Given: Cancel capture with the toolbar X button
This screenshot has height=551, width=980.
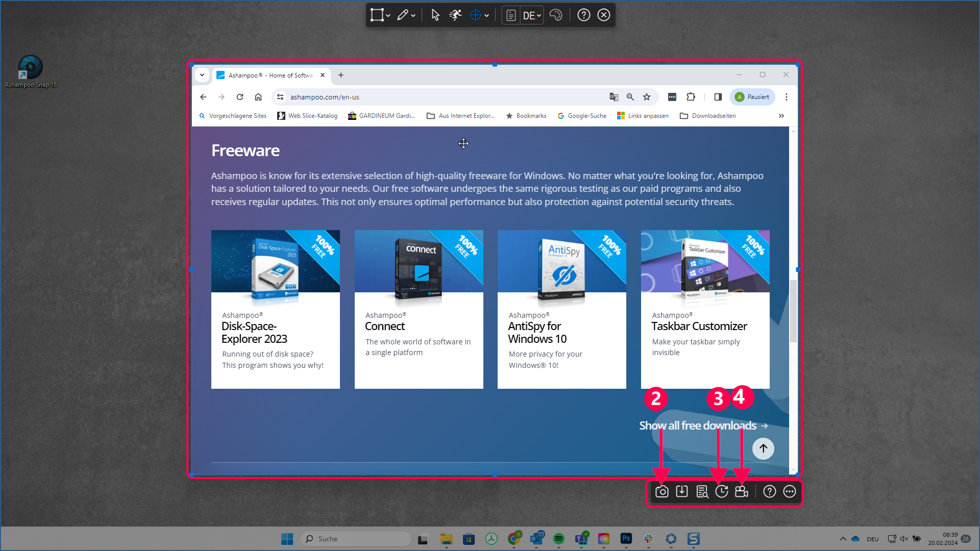Looking at the screenshot, I should (x=604, y=15).
